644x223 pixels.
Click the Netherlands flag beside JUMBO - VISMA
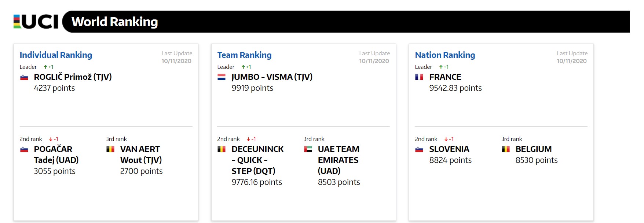coord(222,77)
